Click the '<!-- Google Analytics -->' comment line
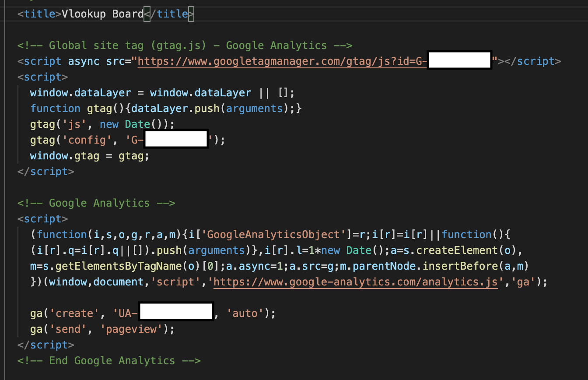 coord(96,203)
